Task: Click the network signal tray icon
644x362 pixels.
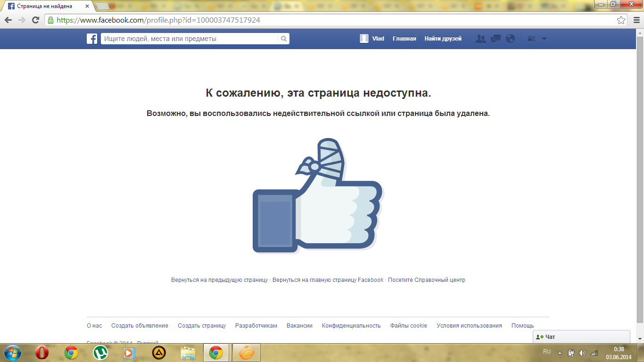Action: click(594, 353)
